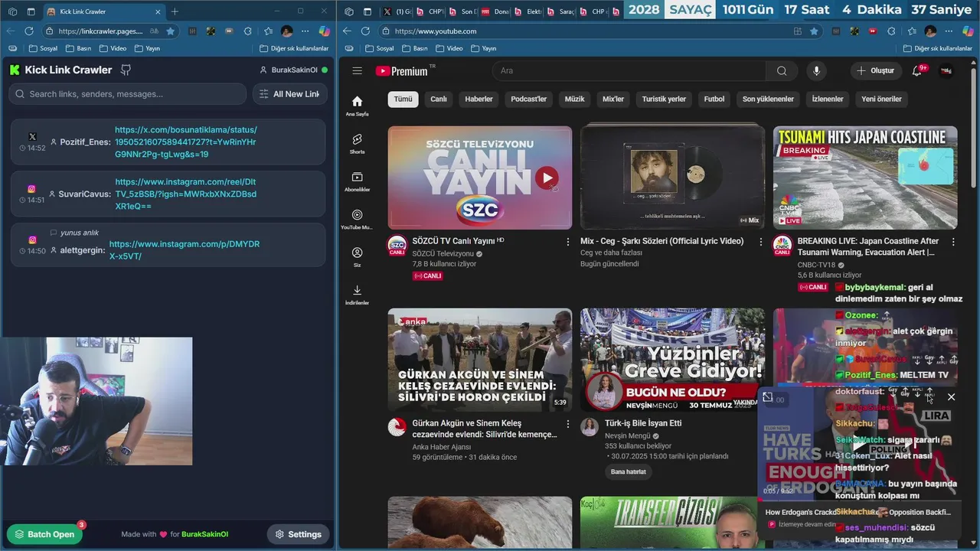Viewport: 980px width, 551px height.
Task: Open İndirilenler in YouTube sidebar
Action: [357, 294]
